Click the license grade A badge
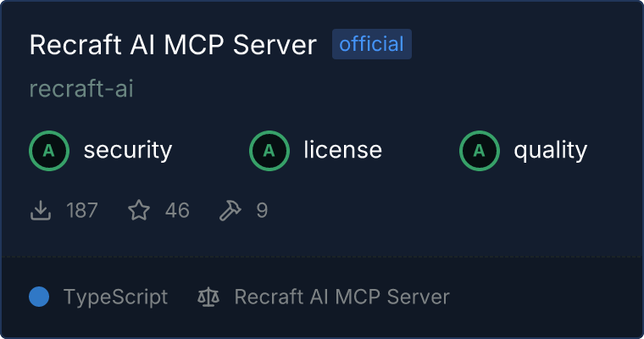Viewport: 644px width, 339px height. (269, 151)
